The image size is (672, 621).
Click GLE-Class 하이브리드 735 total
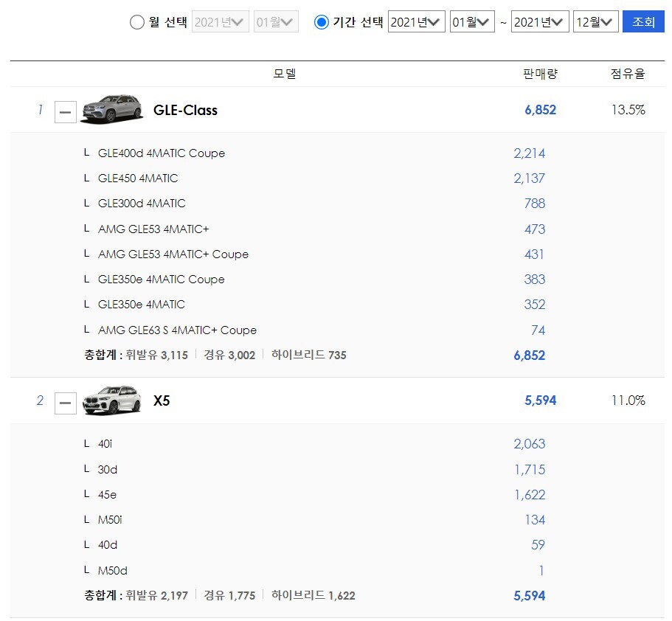[308, 355]
